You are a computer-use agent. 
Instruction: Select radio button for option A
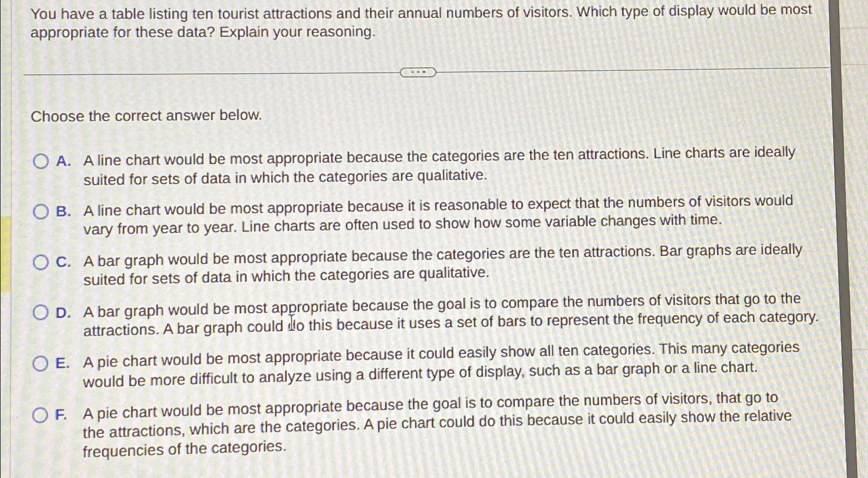[41, 162]
